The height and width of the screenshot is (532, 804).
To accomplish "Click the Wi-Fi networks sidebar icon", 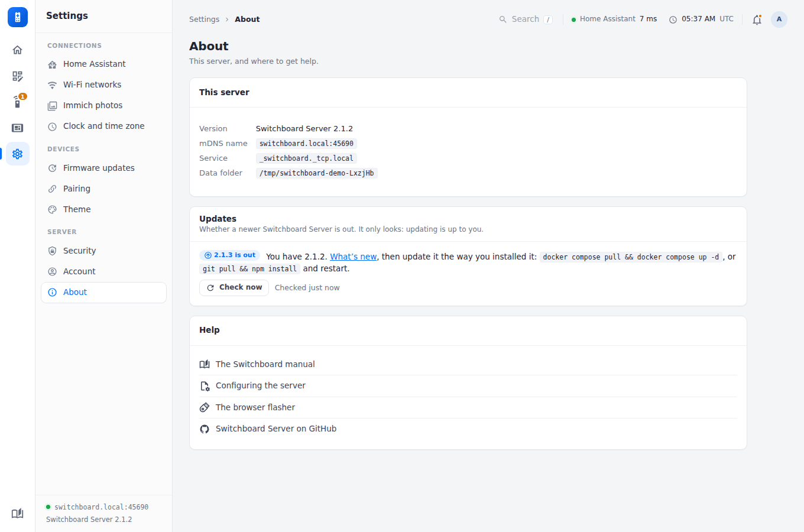I will point(52,85).
